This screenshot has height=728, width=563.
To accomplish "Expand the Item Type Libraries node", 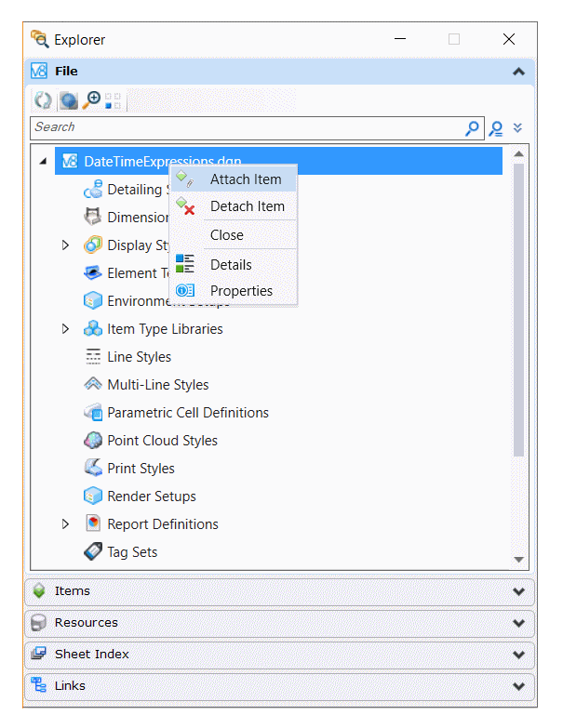I will (x=65, y=329).
